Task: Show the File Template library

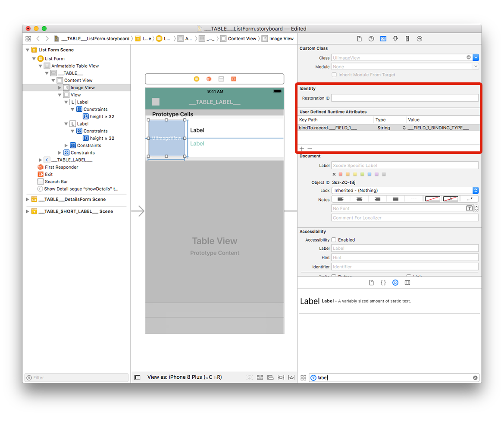Action: (x=371, y=283)
